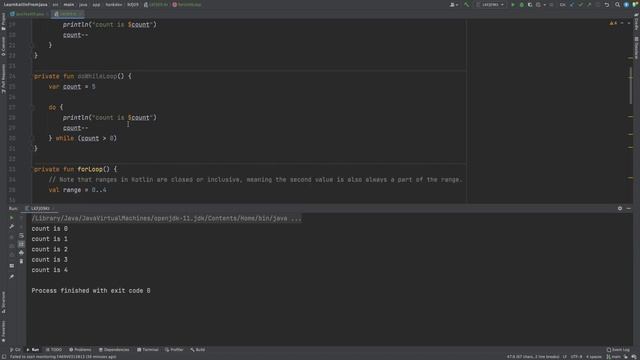Open IDE updates blue circle icon
This screenshot has width=640, height=360.
point(626,5)
